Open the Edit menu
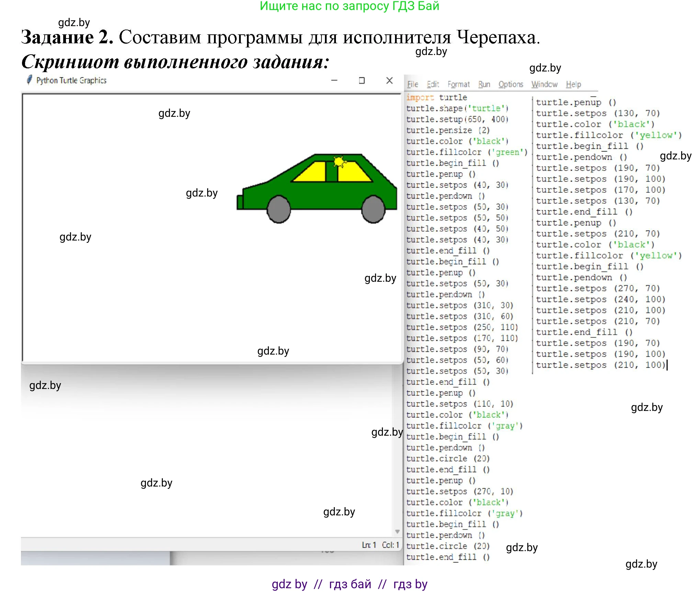The height and width of the screenshot is (592, 700). pos(433,84)
